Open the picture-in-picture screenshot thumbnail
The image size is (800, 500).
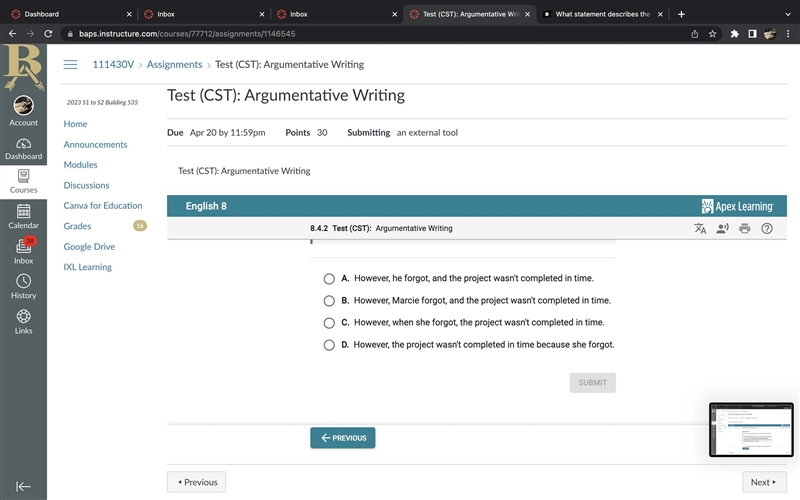(751, 430)
